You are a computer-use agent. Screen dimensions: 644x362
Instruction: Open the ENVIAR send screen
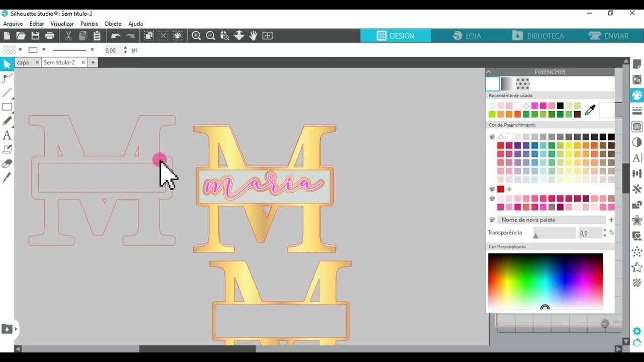609,36
